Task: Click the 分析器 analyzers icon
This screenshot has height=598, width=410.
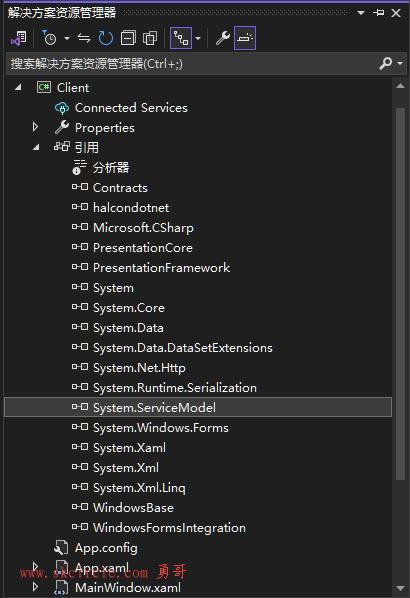Action: 79,167
